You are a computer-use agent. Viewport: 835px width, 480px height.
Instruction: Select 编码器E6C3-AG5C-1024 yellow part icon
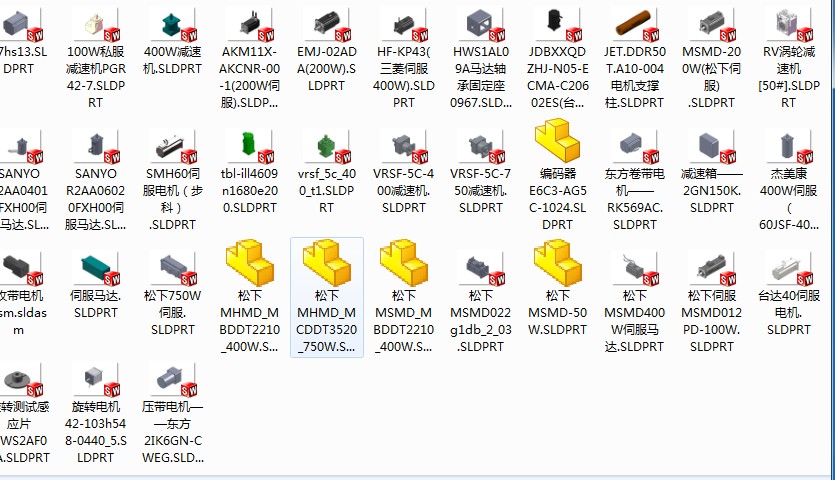point(558,141)
